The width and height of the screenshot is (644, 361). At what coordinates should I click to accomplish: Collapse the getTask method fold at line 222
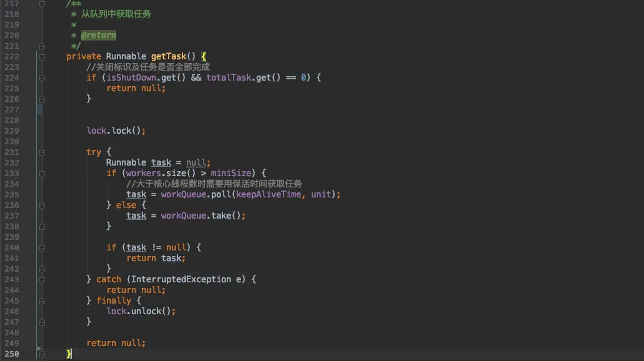click(x=42, y=57)
